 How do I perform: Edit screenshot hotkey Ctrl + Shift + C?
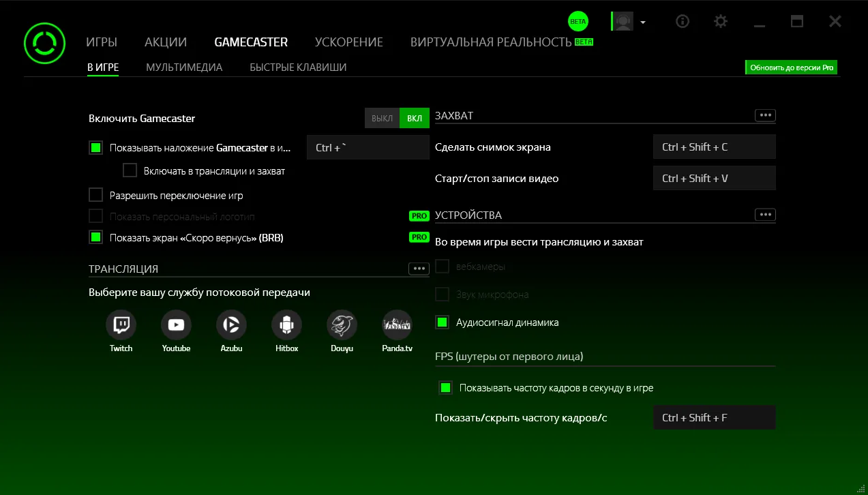coord(715,147)
